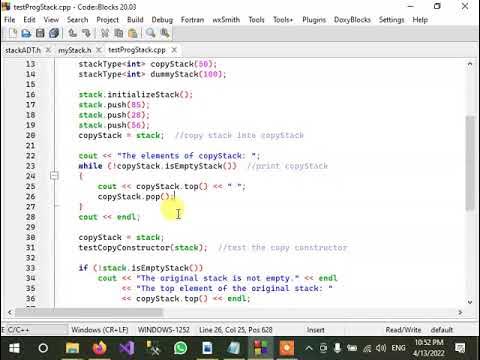Open the Tools+ menu
Screen dimensions: 480x360
(x=283, y=20)
